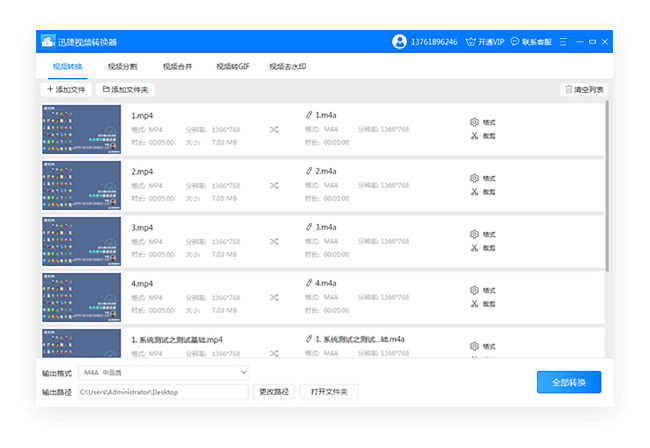Click the format gear icon for 3.mp4
Image resolution: width=650 pixels, height=448 pixels.
[474, 234]
